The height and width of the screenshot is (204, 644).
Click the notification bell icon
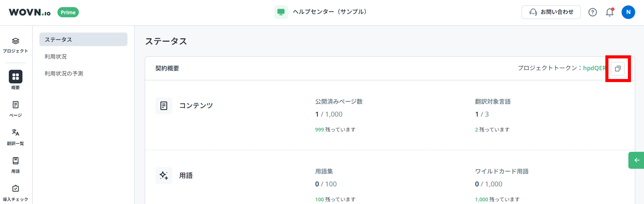[609, 12]
